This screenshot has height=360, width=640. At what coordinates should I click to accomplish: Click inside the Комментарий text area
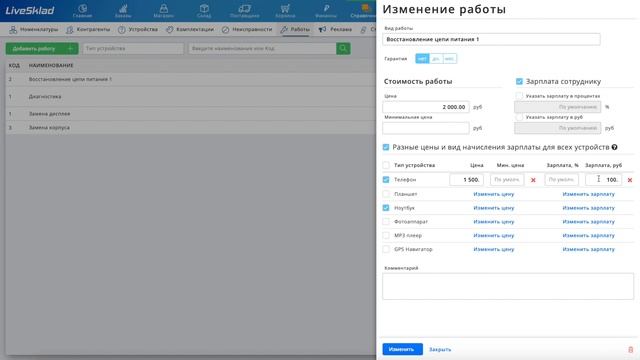click(508, 286)
